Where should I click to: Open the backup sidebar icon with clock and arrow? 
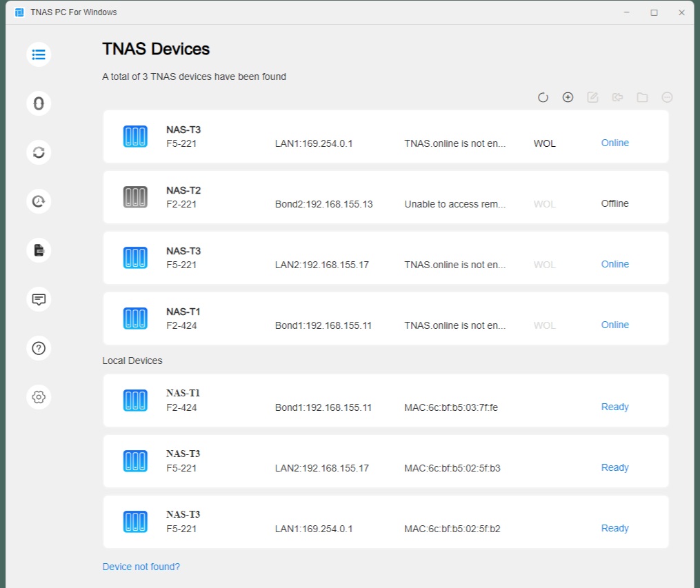pyautogui.click(x=39, y=201)
